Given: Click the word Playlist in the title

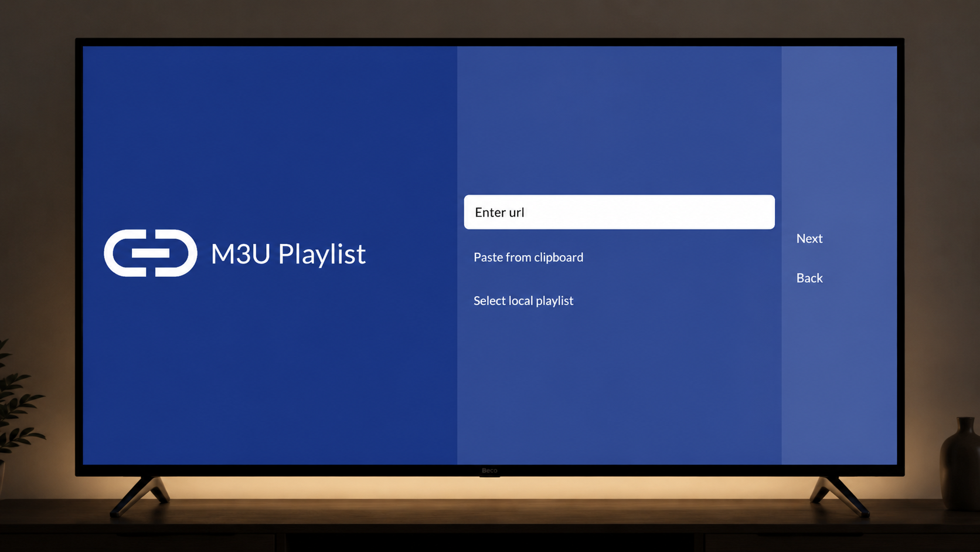Looking at the screenshot, I should coord(322,254).
